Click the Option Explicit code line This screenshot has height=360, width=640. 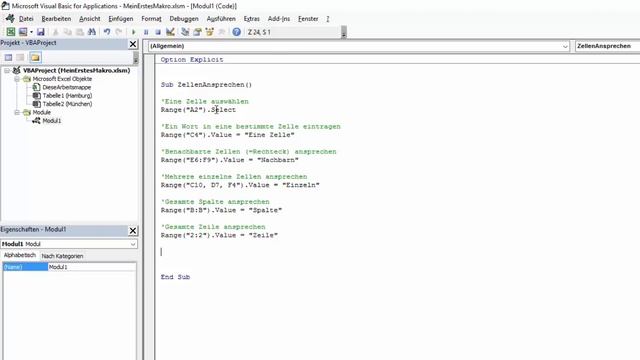pos(192,60)
